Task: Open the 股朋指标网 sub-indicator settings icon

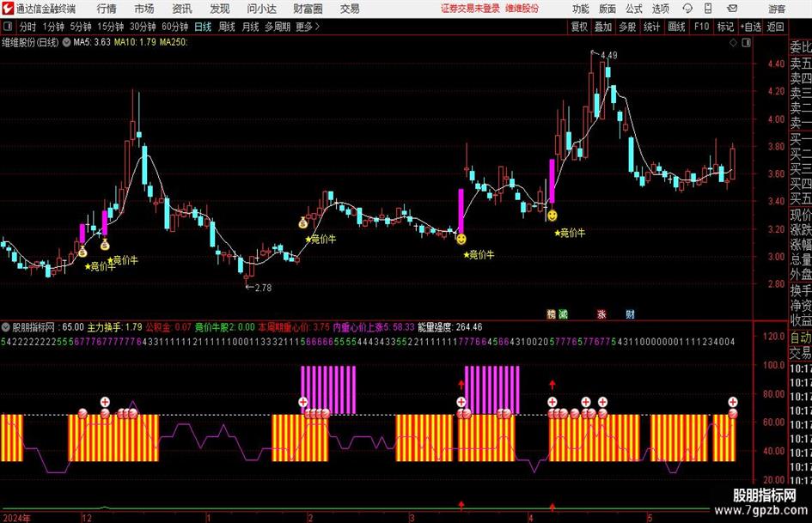Action: [x=6, y=327]
